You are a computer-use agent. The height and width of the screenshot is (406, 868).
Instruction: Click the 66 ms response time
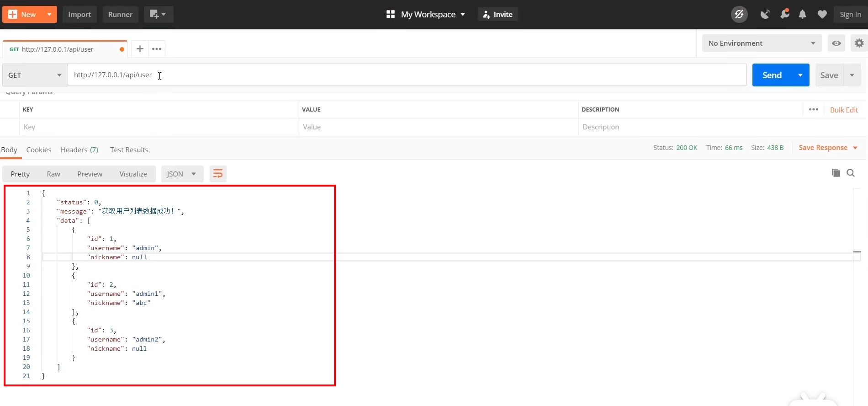(734, 148)
